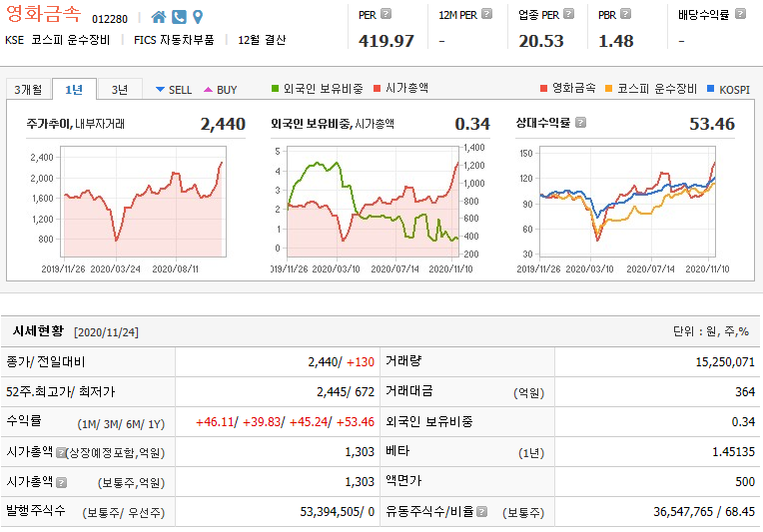Click the 외국인 보유비중 chart
The image size is (763, 532).
click(373, 202)
